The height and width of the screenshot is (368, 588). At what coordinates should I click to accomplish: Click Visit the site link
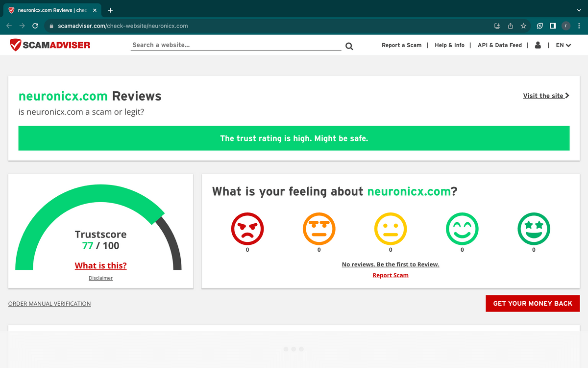(x=546, y=96)
